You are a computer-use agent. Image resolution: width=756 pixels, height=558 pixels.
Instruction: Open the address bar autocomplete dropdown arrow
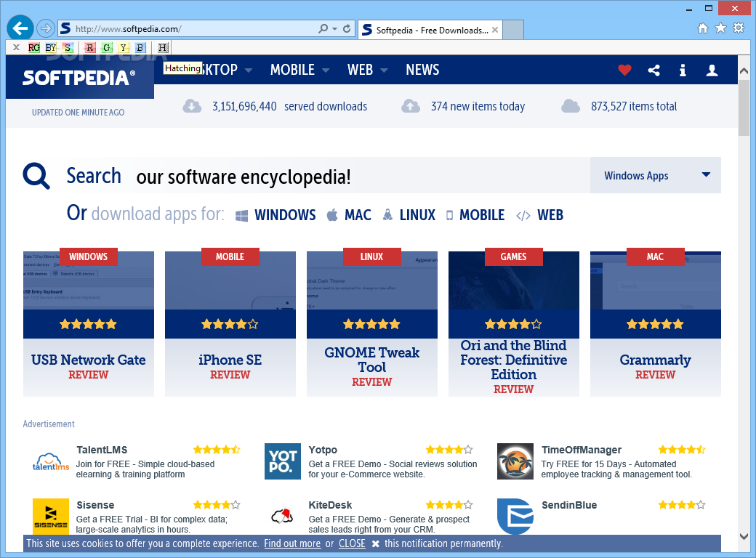click(x=334, y=29)
